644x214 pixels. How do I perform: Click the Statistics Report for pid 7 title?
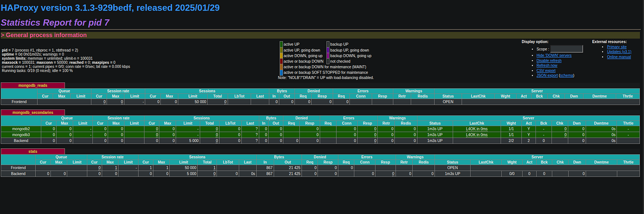tap(55, 23)
